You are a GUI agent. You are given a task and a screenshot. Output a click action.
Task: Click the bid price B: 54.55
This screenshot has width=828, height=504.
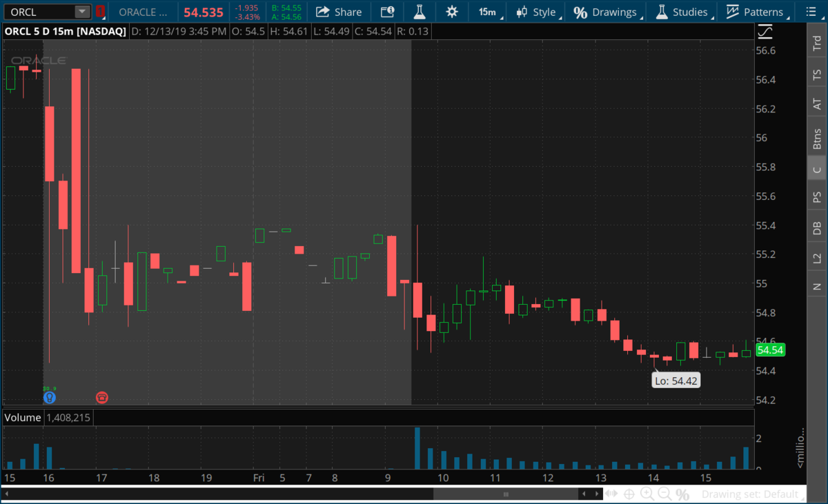286,8
